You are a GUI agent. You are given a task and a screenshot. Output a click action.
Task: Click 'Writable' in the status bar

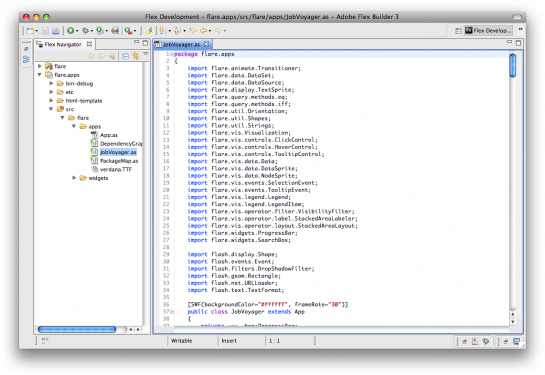tap(181, 341)
